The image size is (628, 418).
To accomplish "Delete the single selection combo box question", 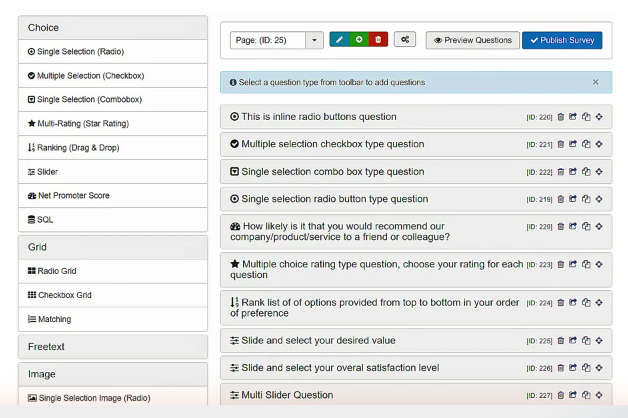I will (x=561, y=172).
